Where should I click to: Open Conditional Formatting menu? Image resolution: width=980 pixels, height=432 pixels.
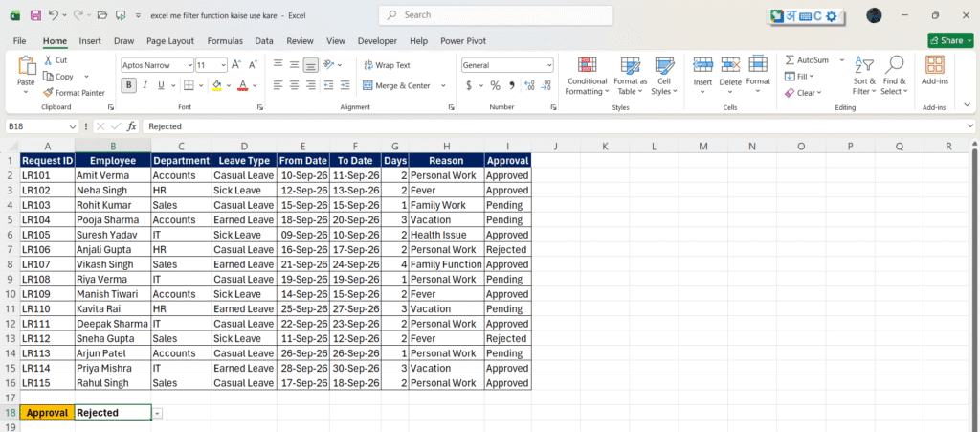[x=587, y=76]
